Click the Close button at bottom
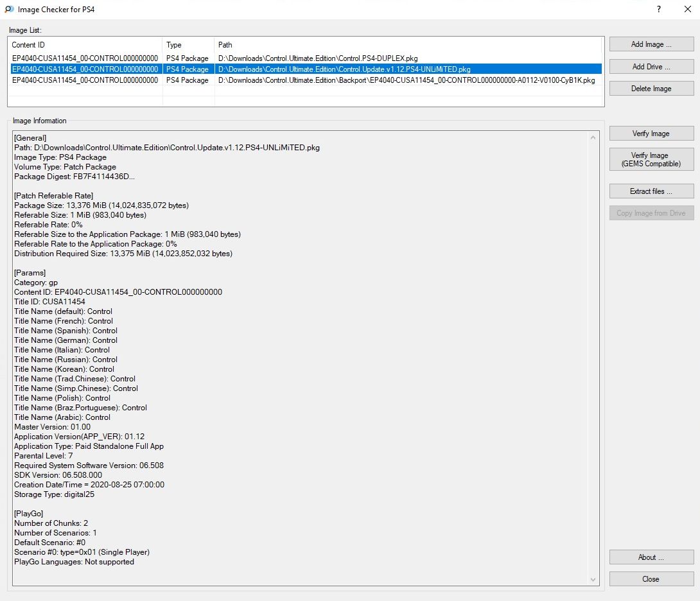Screen dimensions: 700x601 (651, 579)
